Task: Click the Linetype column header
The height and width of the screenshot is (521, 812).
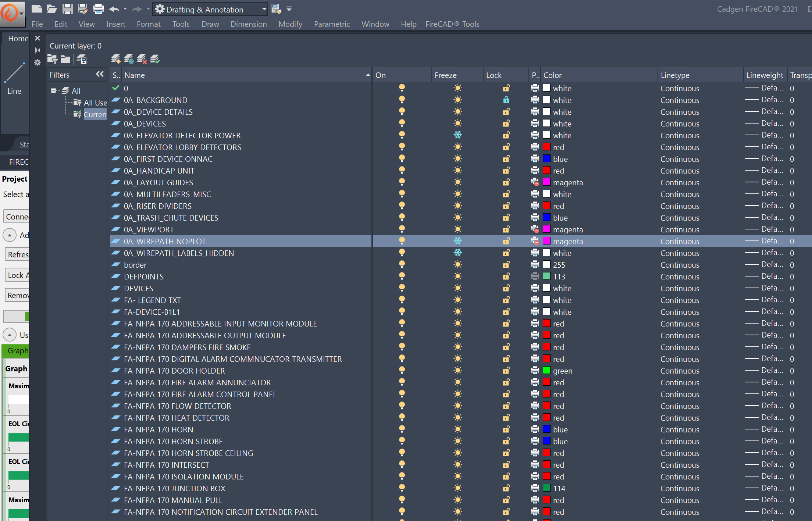Action: point(701,75)
